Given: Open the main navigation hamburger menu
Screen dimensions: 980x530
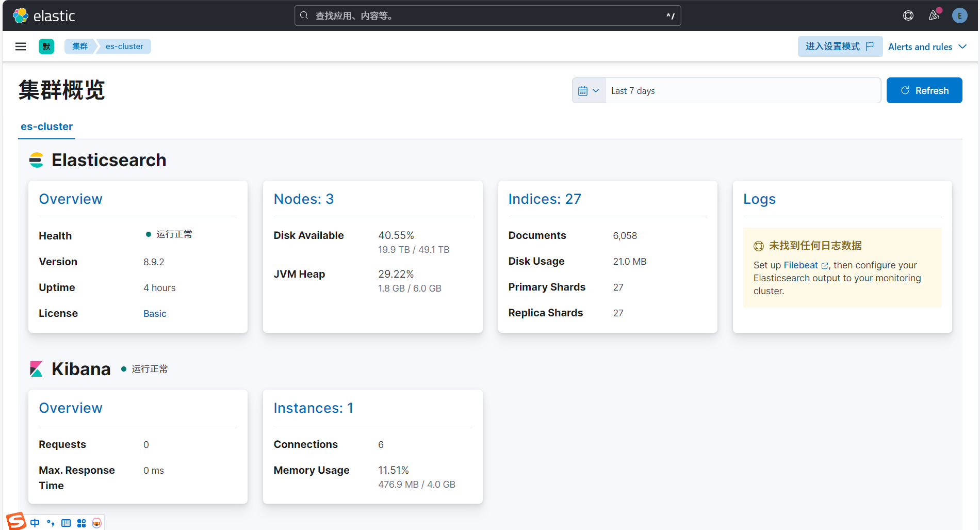Looking at the screenshot, I should pos(21,46).
